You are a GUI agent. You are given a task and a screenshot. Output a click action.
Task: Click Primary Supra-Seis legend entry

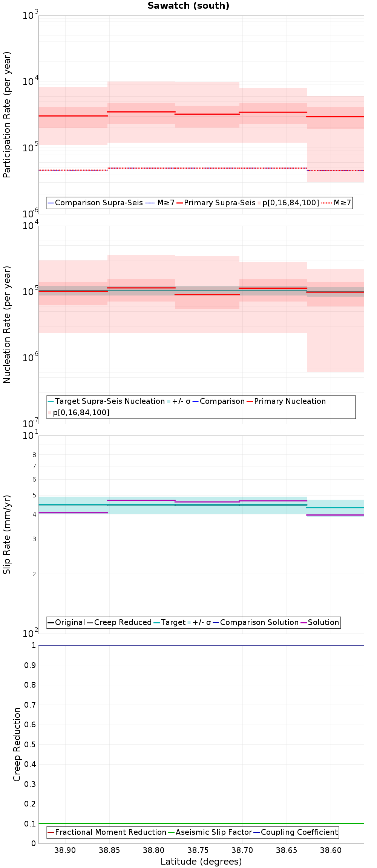(216, 203)
